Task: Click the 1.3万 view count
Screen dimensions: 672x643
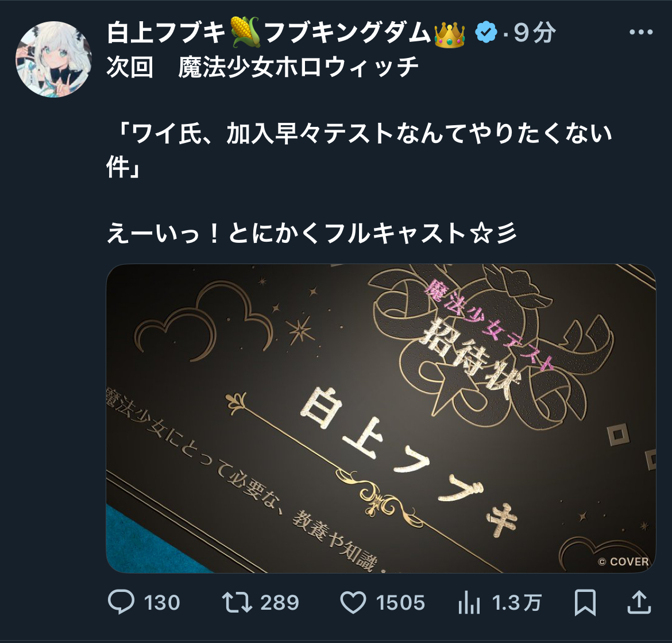Action: (x=516, y=602)
